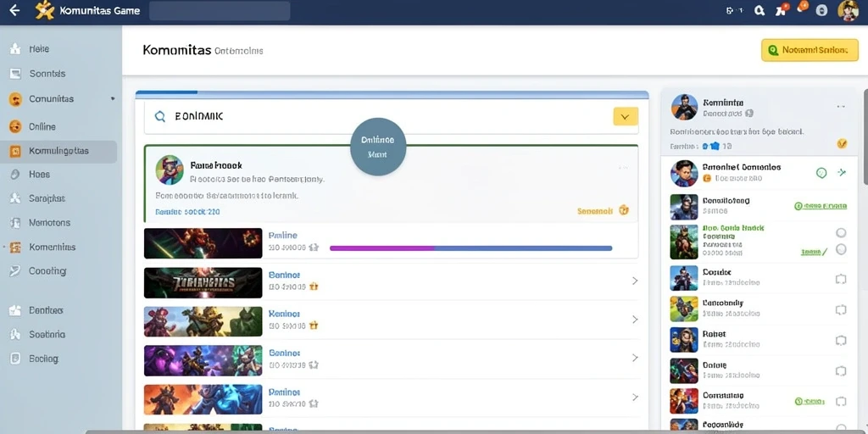
Task: Open the Online sidebar item
Action: tap(42, 127)
